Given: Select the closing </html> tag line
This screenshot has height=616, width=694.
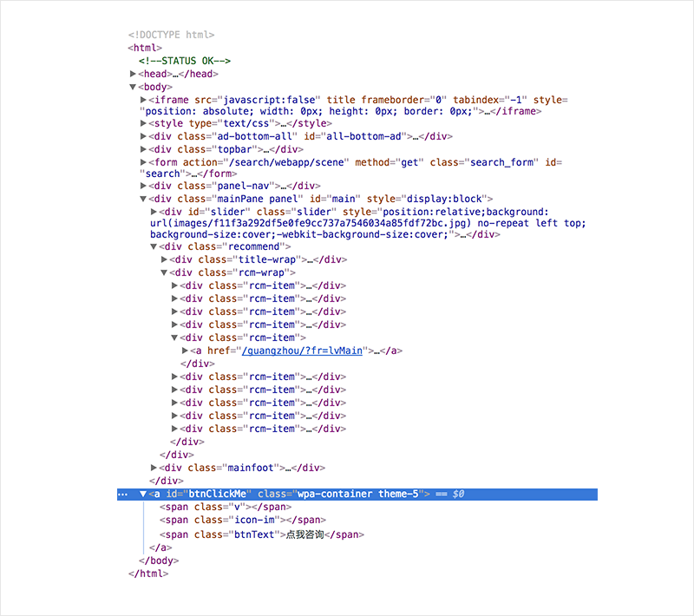Looking at the screenshot, I should pos(148,573).
